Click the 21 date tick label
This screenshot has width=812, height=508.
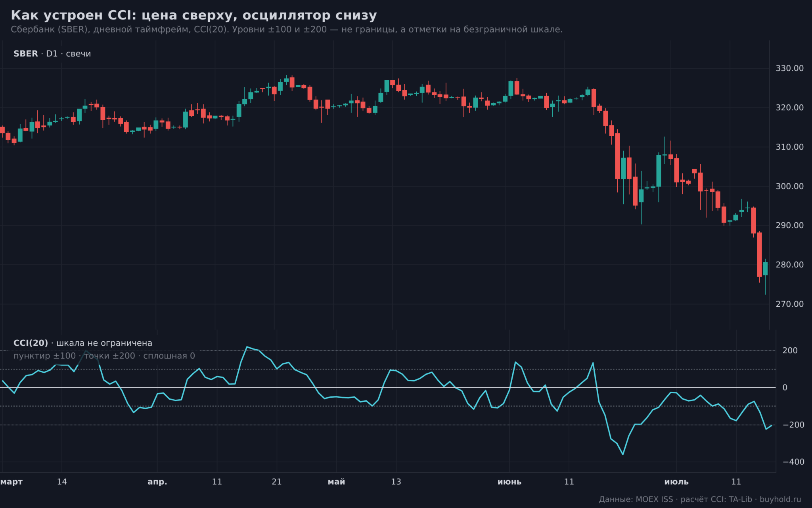click(x=277, y=482)
